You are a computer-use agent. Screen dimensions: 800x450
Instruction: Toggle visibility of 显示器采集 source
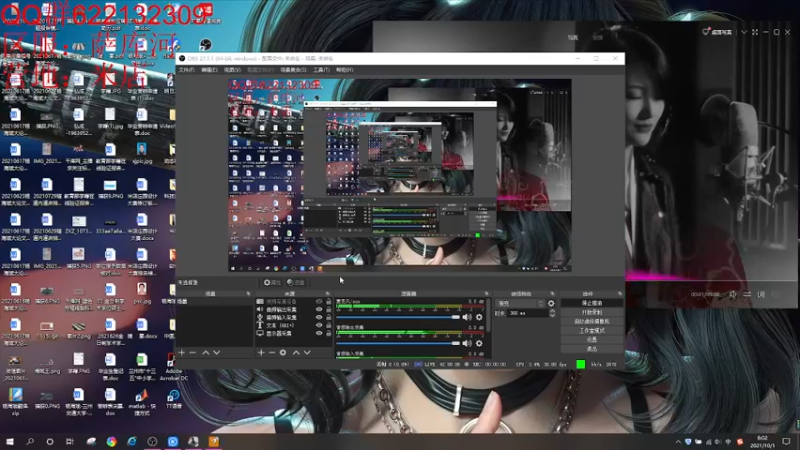(319, 333)
